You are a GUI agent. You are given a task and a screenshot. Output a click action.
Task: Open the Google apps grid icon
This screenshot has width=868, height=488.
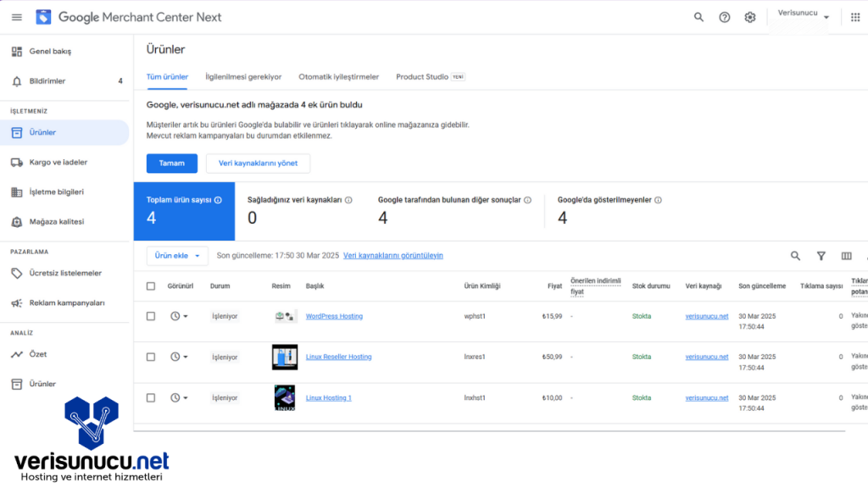(x=854, y=17)
